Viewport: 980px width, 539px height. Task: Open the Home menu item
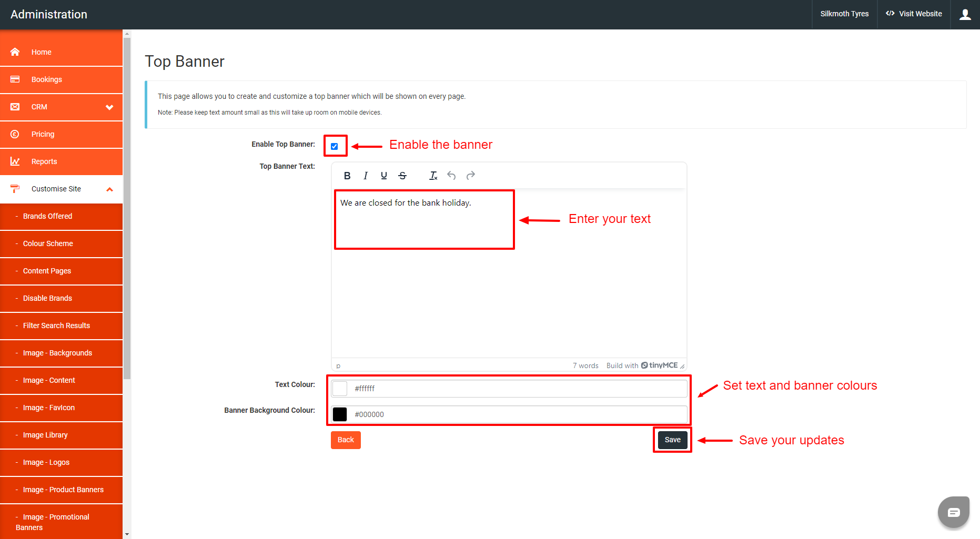point(61,52)
